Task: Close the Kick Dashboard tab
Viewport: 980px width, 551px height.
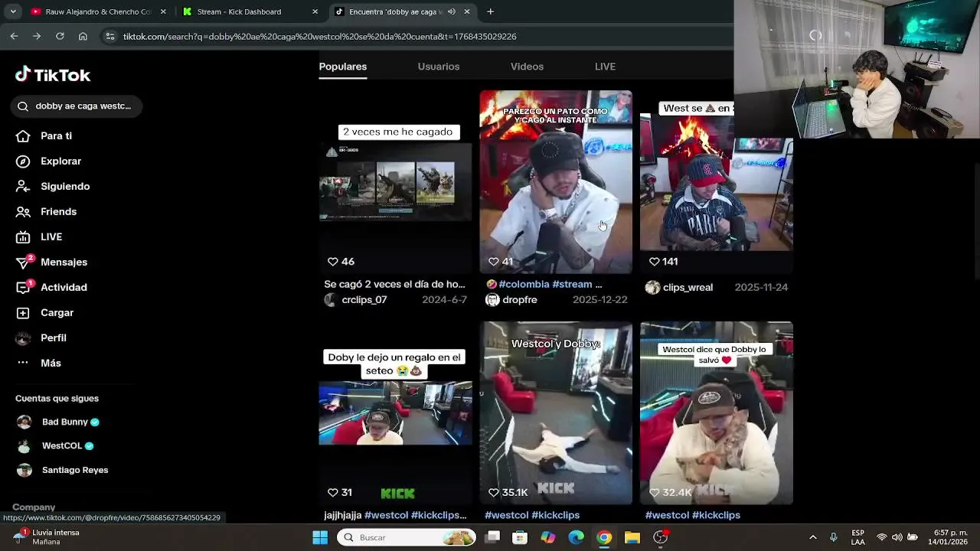Action: point(315,11)
